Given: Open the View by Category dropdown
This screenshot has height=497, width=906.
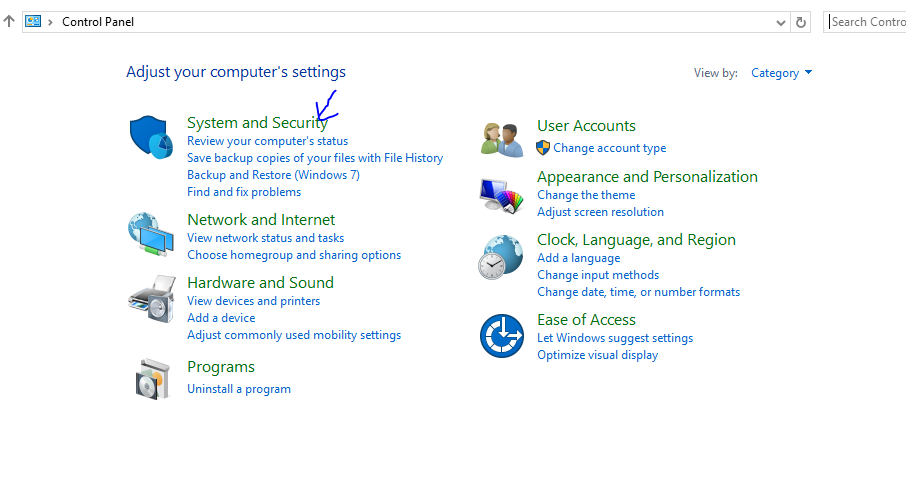Looking at the screenshot, I should 781,73.
